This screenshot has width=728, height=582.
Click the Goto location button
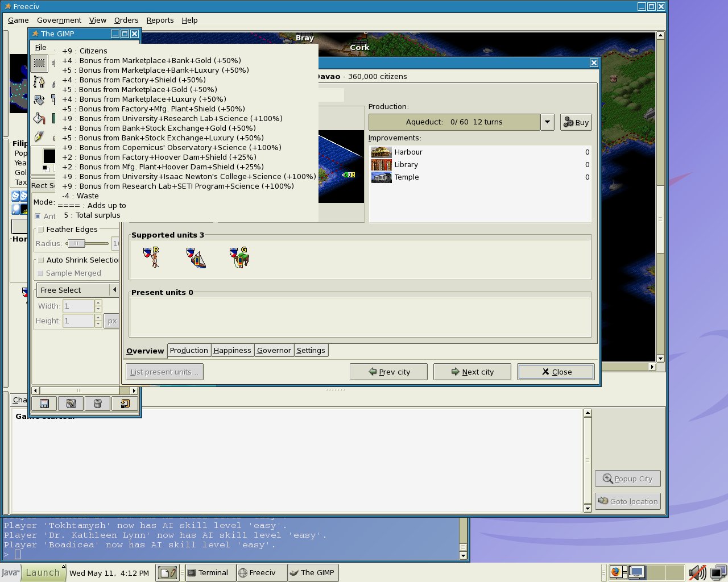(x=628, y=501)
